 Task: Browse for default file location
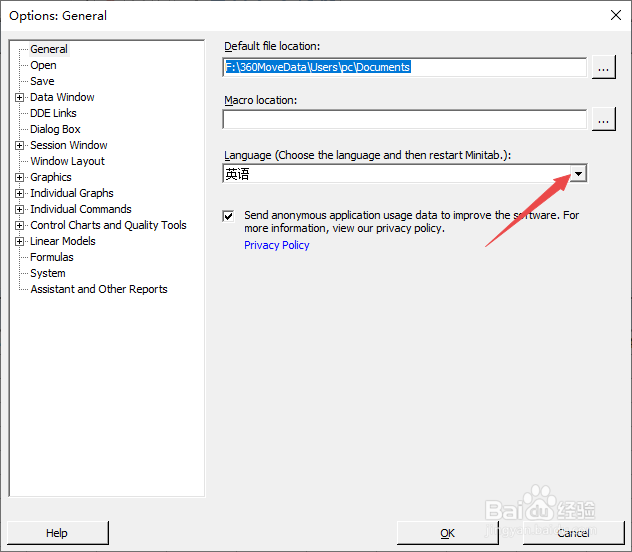603,67
